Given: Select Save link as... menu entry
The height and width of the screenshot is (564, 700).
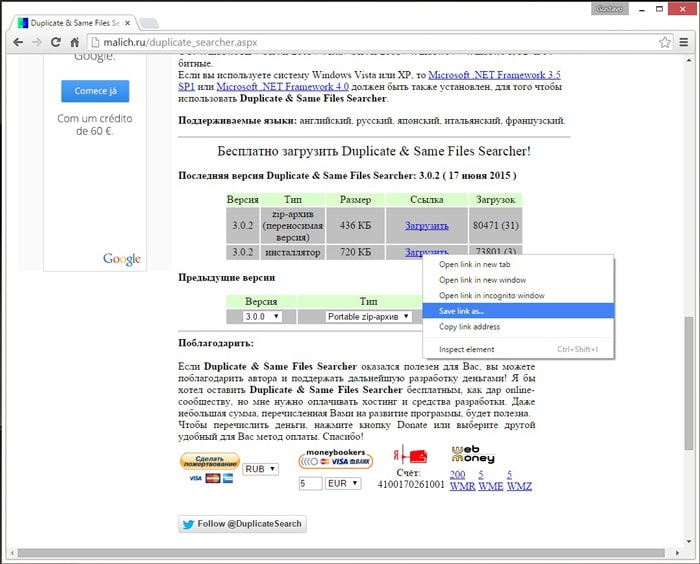Looking at the screenshot, I should pos(518,311).
